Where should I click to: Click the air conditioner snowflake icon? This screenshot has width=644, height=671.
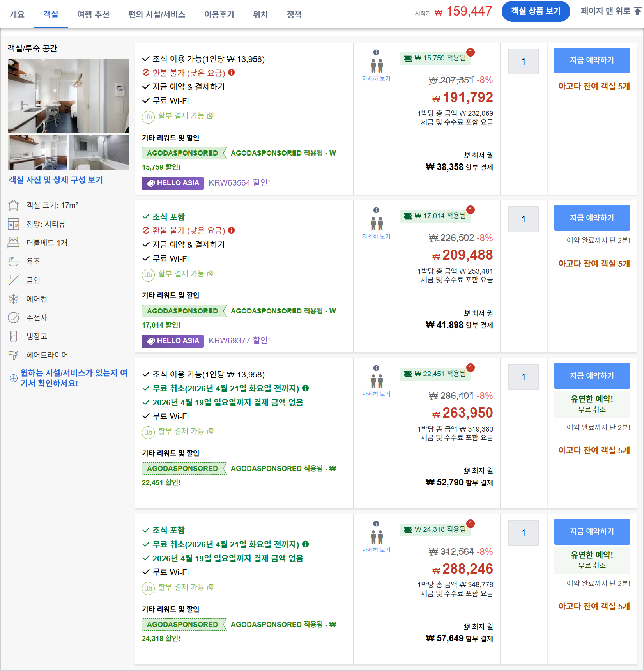[x=14, y=299]
